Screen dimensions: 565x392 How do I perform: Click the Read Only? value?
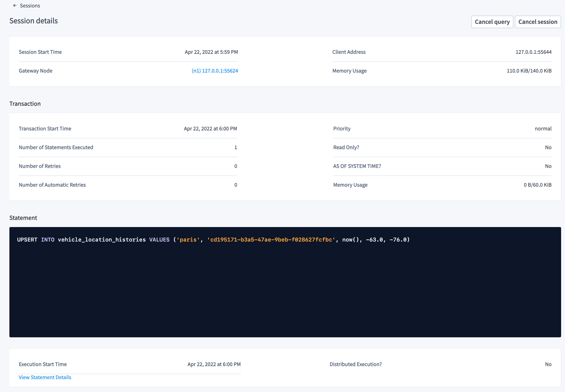pos(549,147)
